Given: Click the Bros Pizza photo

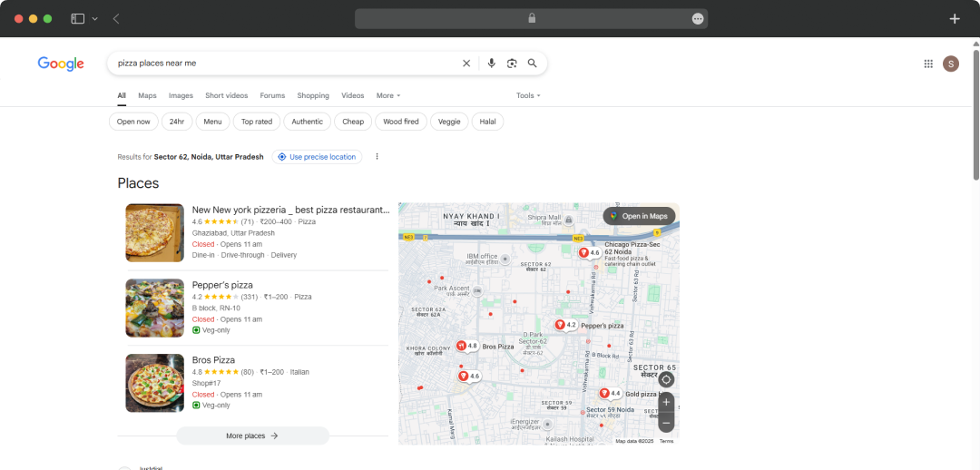Looking at the screenshot, I should [154, 383].
